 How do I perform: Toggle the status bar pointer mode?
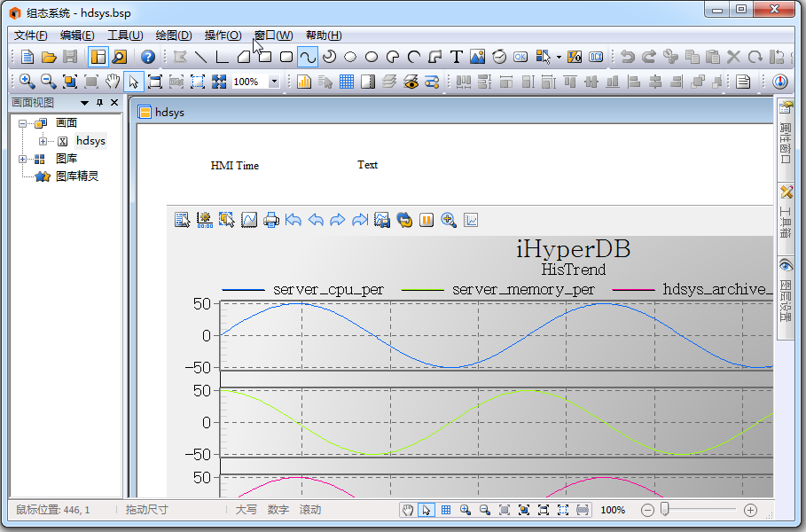(x=426, y=510)
